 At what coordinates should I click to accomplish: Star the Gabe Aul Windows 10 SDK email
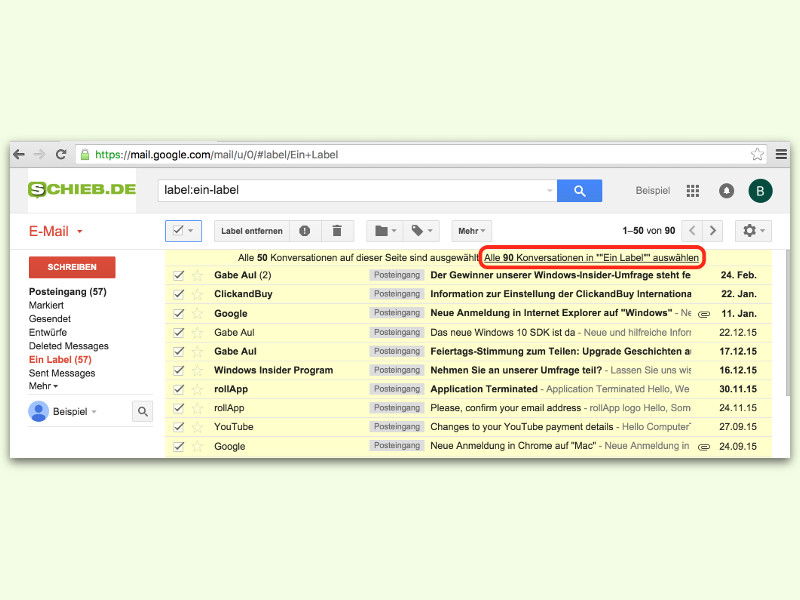(197, 333)
